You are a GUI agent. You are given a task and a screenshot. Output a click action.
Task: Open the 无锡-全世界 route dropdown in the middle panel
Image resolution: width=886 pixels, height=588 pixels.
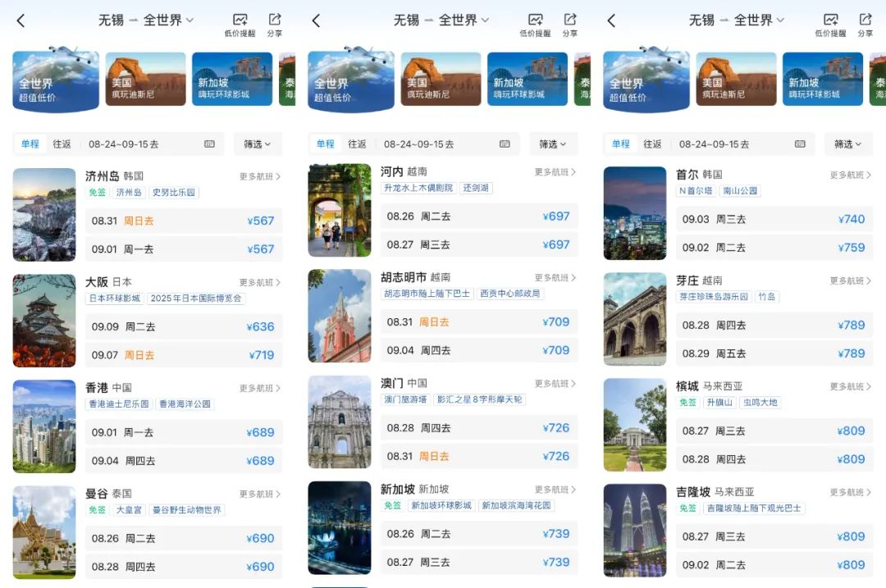click(x=441, y=21)
